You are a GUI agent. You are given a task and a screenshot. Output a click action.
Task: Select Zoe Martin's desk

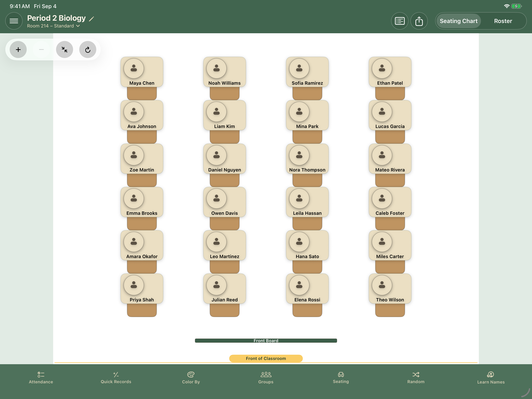point(142,159)
